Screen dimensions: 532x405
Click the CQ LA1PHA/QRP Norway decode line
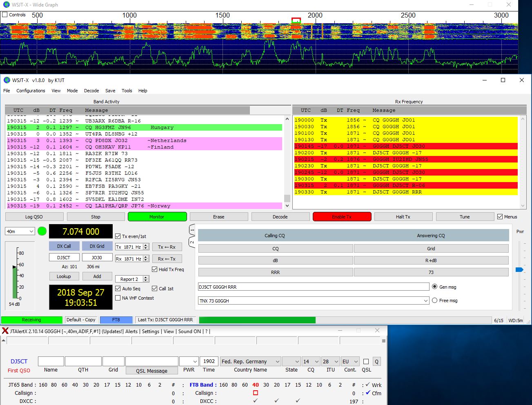[144, 206]
